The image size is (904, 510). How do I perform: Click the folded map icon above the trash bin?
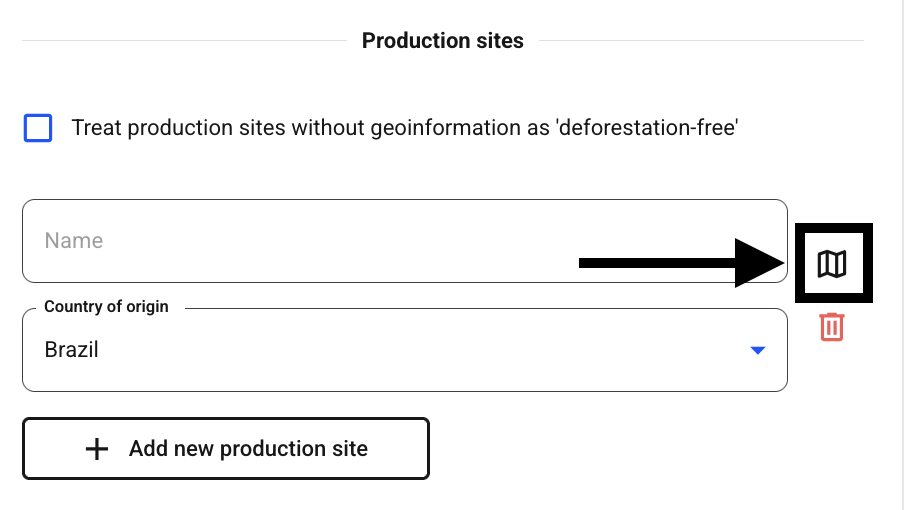pos(832,264)
